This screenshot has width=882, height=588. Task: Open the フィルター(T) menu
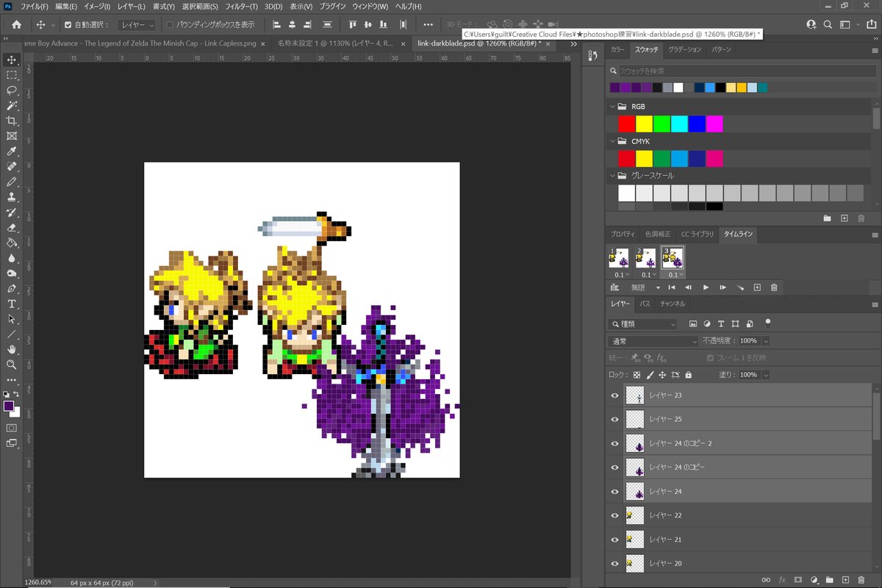(241, 7)
